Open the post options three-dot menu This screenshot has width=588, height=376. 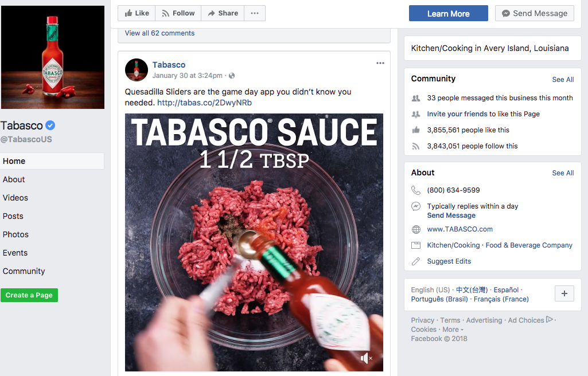[x=380, y=63]
